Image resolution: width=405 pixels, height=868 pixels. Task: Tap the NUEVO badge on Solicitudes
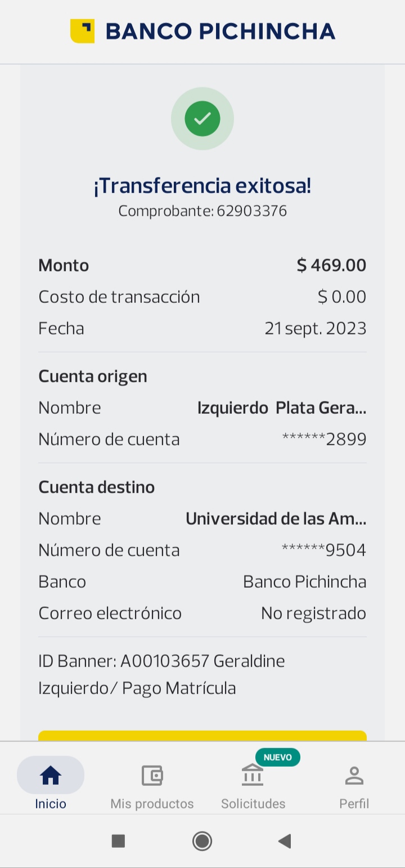pyautogui.click(x=277, y=757)
